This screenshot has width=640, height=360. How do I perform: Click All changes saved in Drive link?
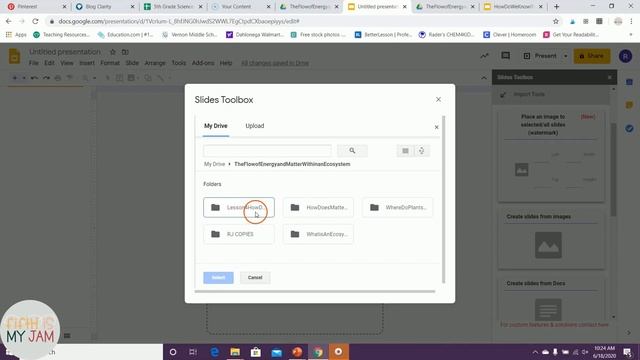coord(275,63)
